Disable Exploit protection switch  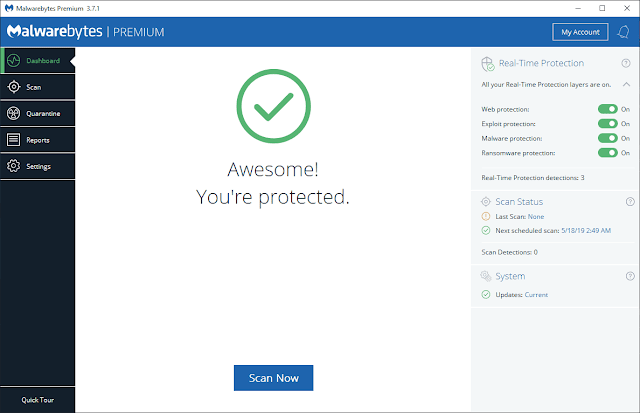tap(608, 124)
